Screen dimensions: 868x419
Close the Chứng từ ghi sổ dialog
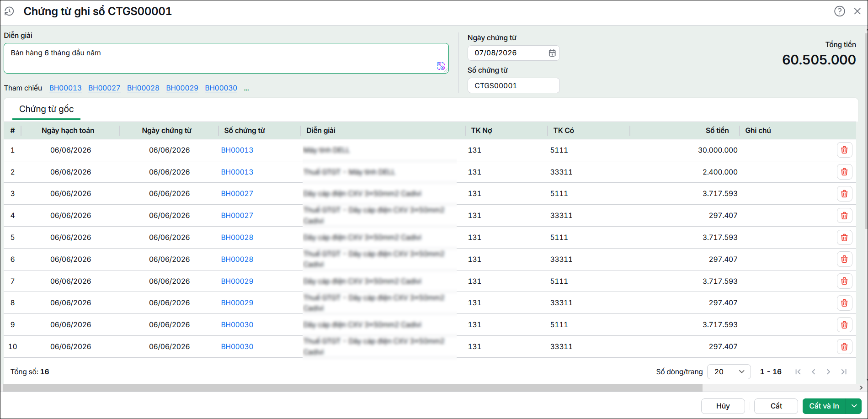click(857, 11)
